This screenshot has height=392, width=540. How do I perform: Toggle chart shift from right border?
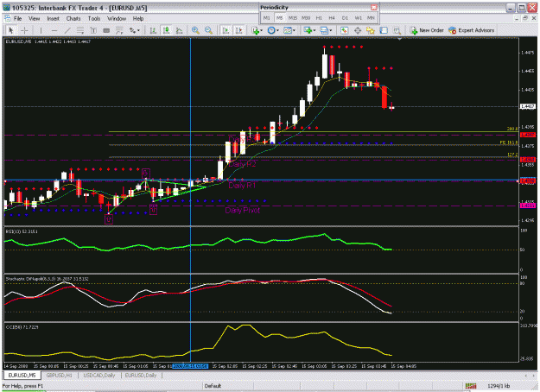coord(239,30)
